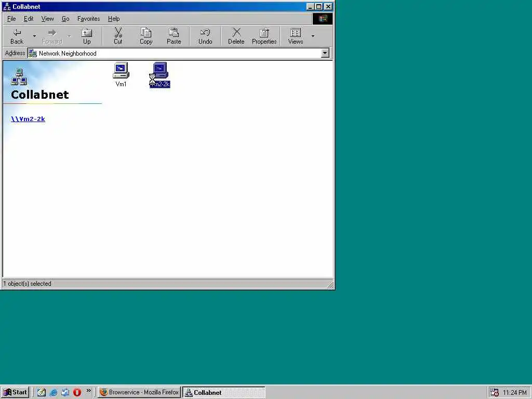
Task: Launch Internet Explorer from Quick Launch
Action: 54,392
